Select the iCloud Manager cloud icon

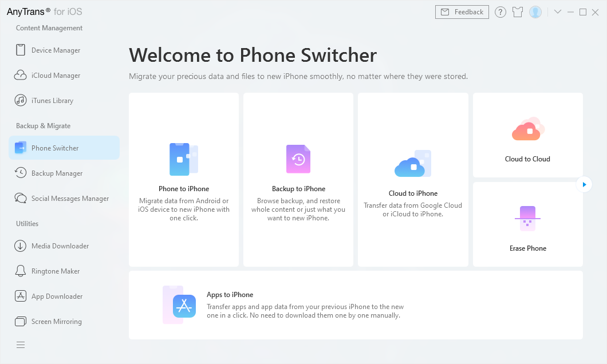coord(21,75)
